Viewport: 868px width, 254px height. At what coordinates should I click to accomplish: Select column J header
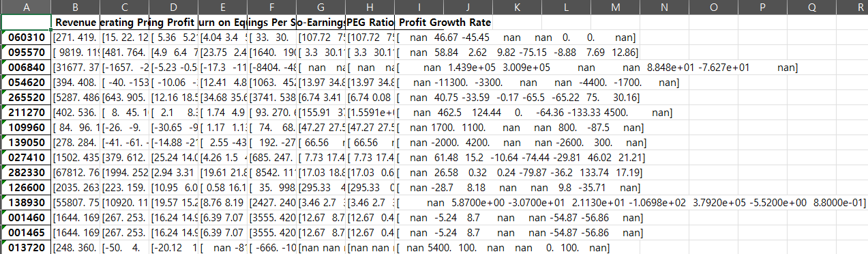point(468,7)
